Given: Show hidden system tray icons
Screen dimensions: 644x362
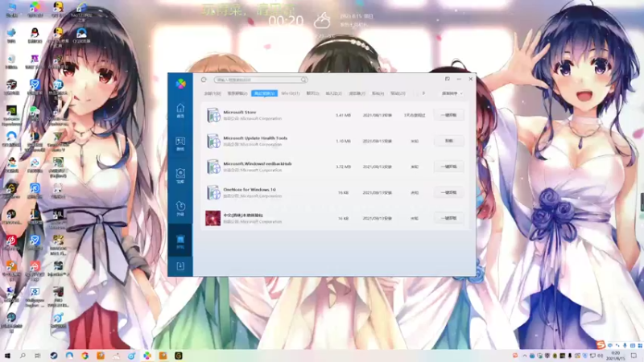Looking at the screenshot, I should (x=525, y=356).
